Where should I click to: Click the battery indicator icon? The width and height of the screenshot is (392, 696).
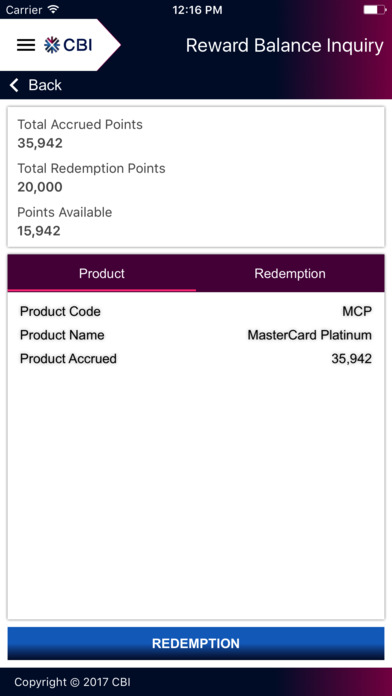click(x=375, y=9)
